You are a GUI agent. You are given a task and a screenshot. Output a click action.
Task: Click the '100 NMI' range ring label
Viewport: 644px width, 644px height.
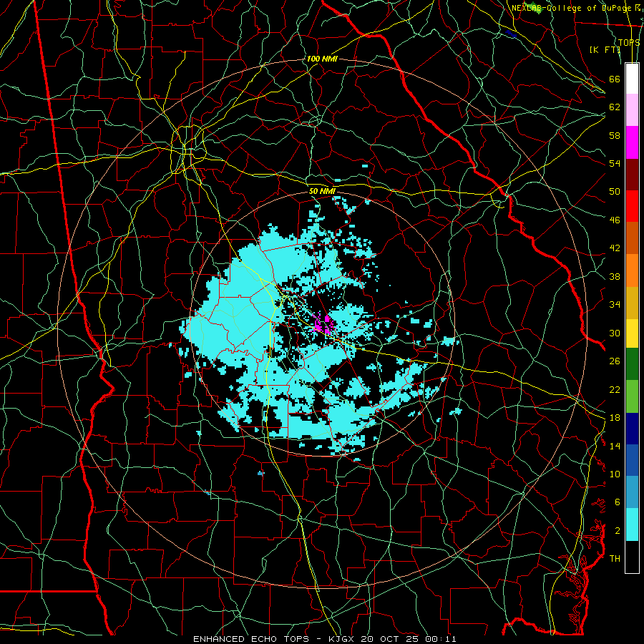coord(322,59)
